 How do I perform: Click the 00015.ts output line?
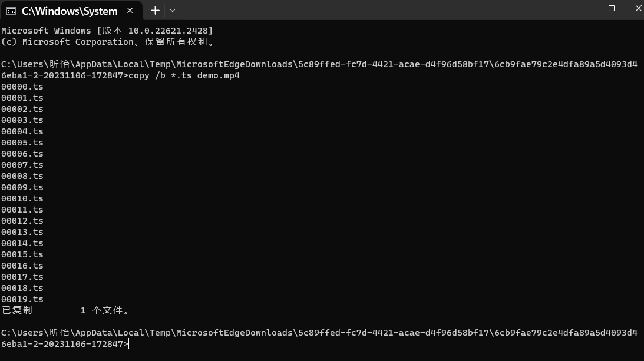click(x=22, y=254)
